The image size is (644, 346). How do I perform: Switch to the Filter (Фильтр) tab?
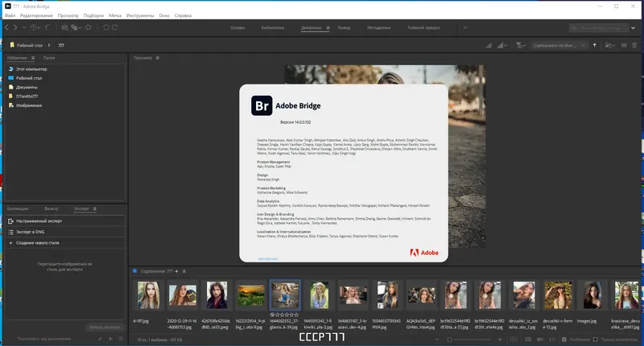tap(52, 209)
